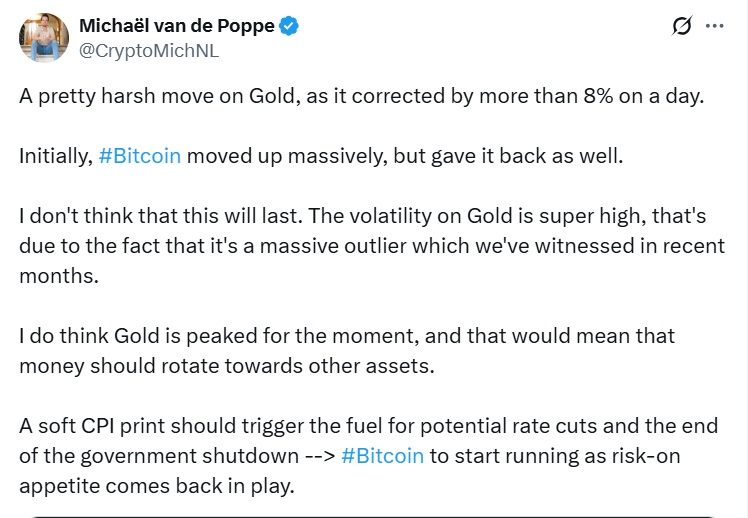Click the display name Michaël van de Poppe
Viewport: 748px width, 518px height.
point(175,27)
